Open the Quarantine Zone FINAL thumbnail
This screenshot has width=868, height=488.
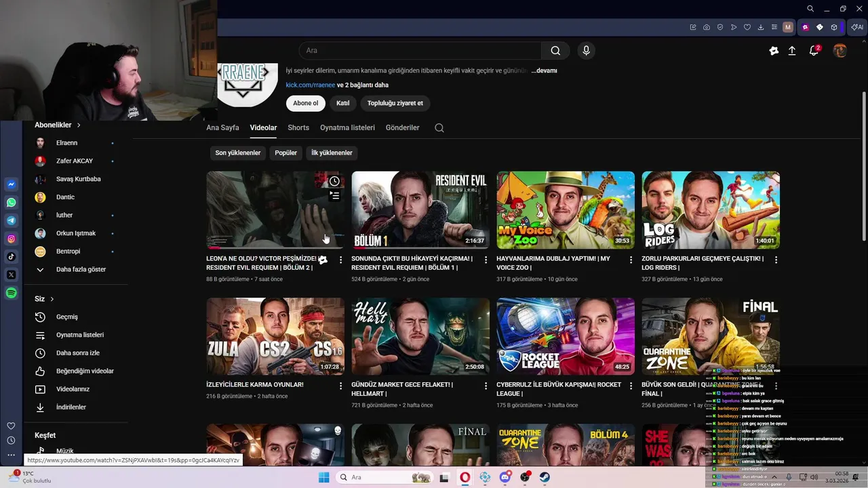[711, 336]
